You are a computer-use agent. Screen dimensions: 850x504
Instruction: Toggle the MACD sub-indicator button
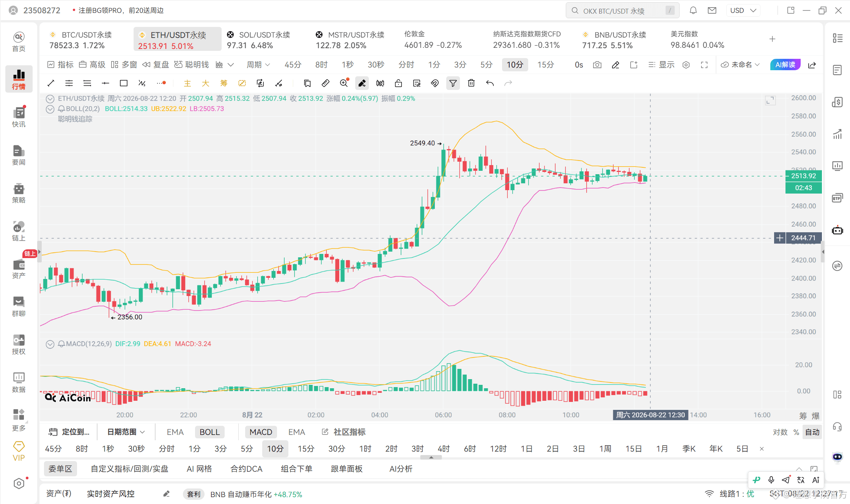tap(261, 432)
